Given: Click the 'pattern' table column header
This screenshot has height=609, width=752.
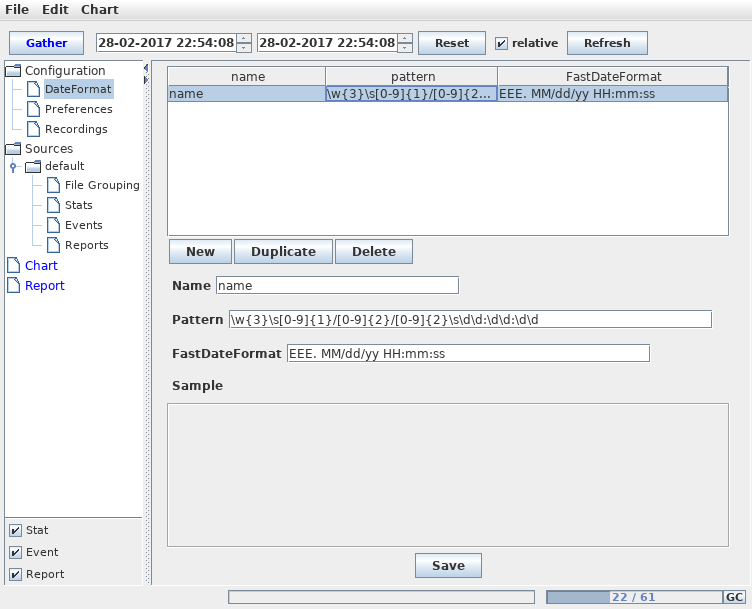Looking at the screenshot, I should click(x=412, y=77).
